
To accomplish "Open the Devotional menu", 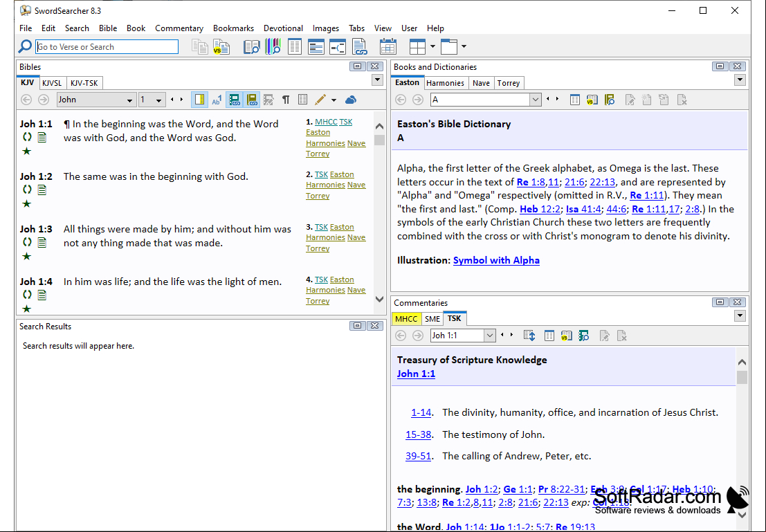I will (x=283, y=28).
